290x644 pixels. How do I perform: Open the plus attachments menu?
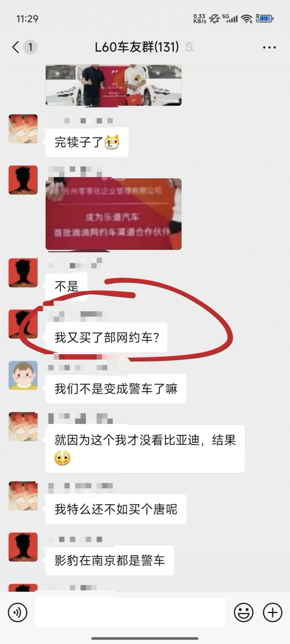(272, 613)
